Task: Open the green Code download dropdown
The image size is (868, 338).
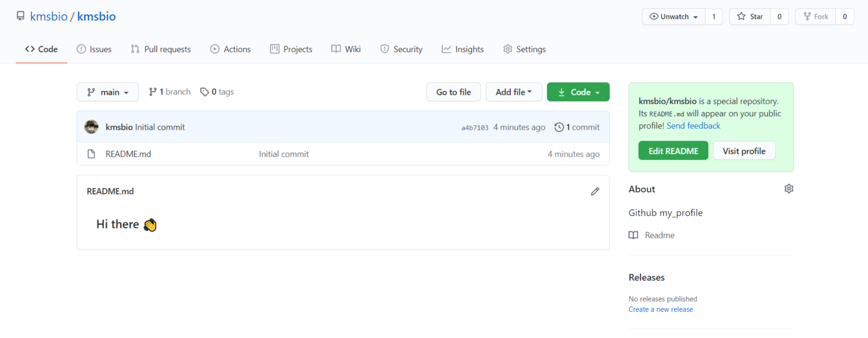Action: point(578,92)
